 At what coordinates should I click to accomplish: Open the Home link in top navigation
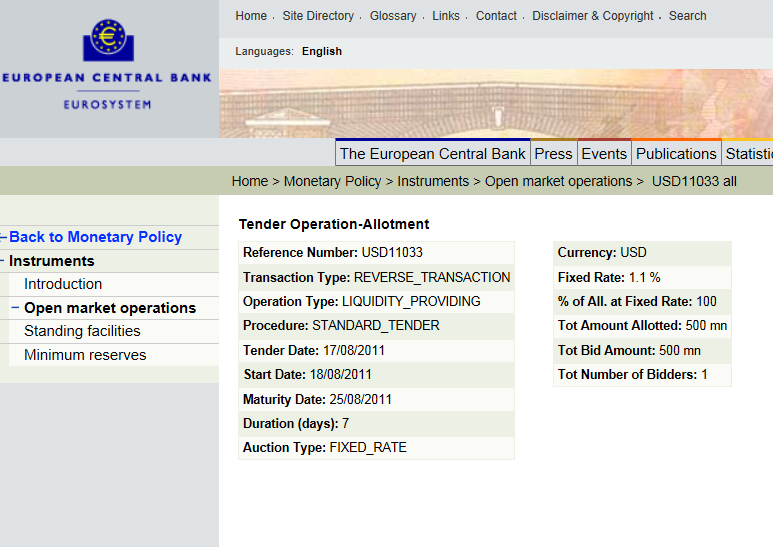(x=251, y=16)
